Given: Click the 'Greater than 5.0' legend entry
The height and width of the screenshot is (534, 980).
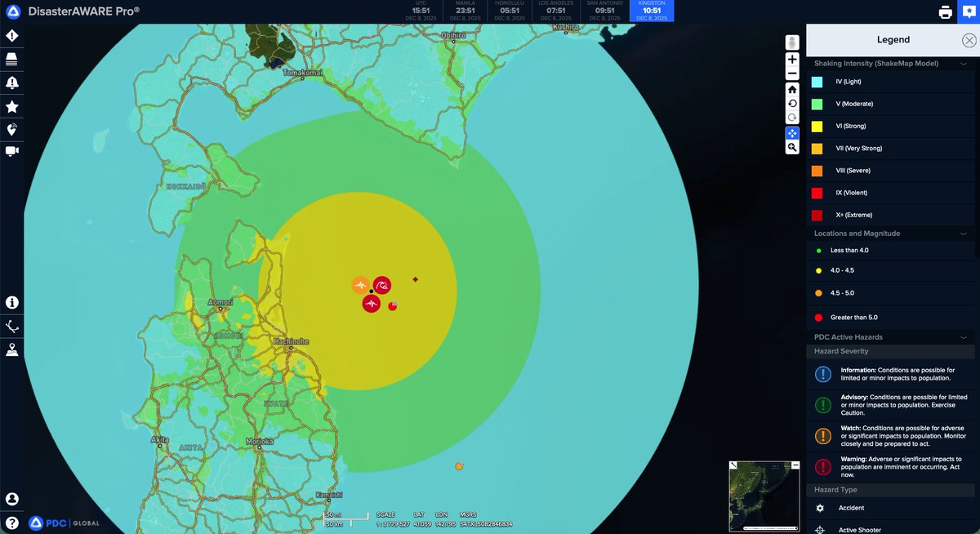Looking at the screenshot, I should [854, 317].
